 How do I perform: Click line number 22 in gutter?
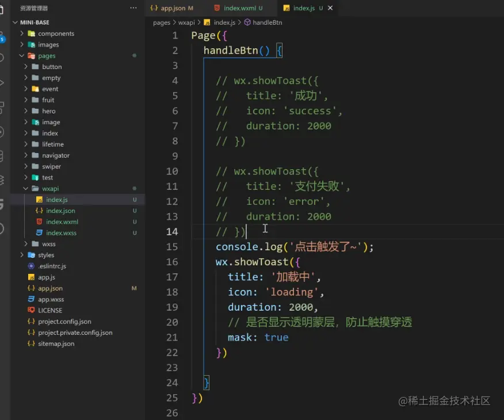172,353
